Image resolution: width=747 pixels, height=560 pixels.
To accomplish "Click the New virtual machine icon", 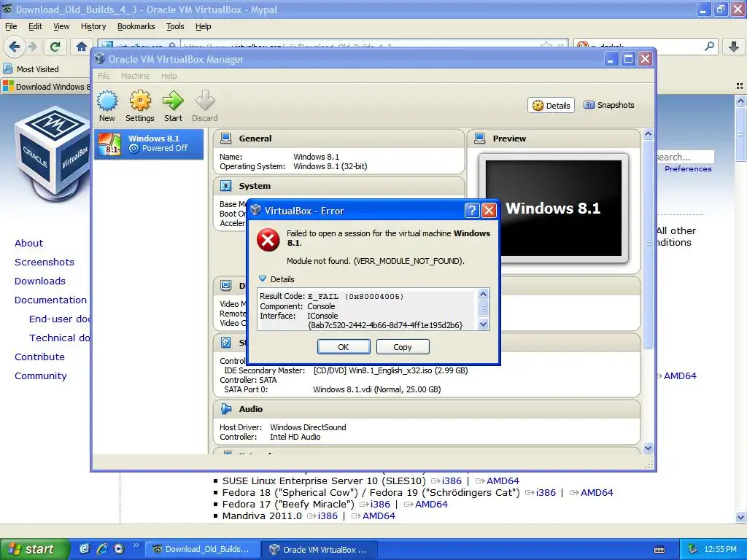I will tap(107, 101).
